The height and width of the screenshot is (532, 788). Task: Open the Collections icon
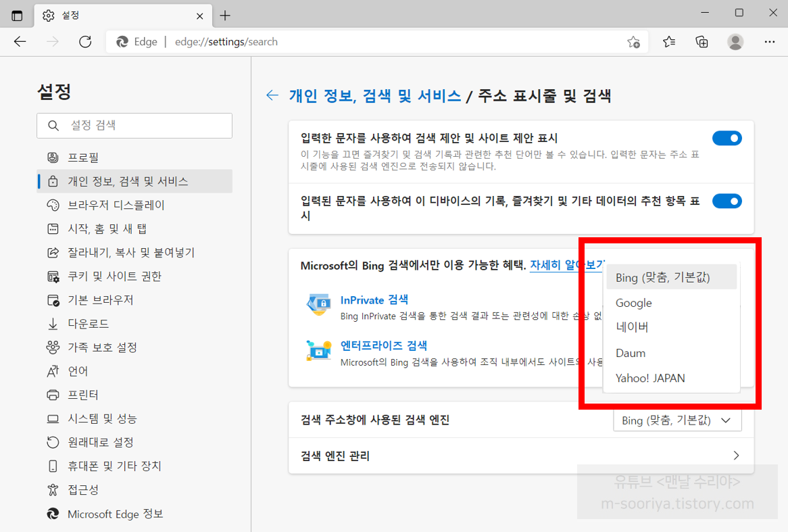click(701, 42)
